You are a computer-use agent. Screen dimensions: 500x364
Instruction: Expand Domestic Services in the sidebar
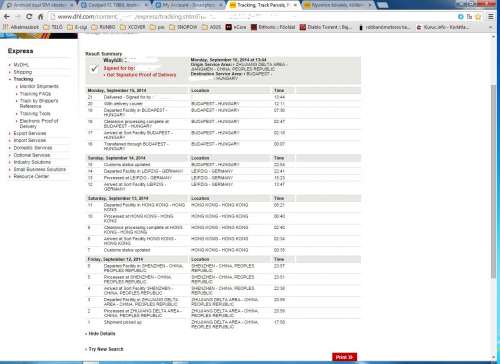(33, 148)
